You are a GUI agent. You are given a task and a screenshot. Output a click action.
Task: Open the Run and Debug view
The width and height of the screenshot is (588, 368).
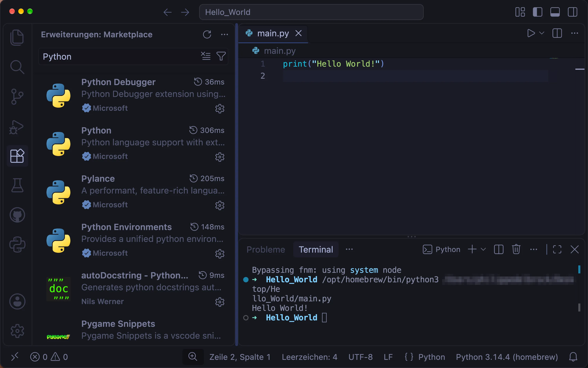pyautogui.click(x=17, y=127)
